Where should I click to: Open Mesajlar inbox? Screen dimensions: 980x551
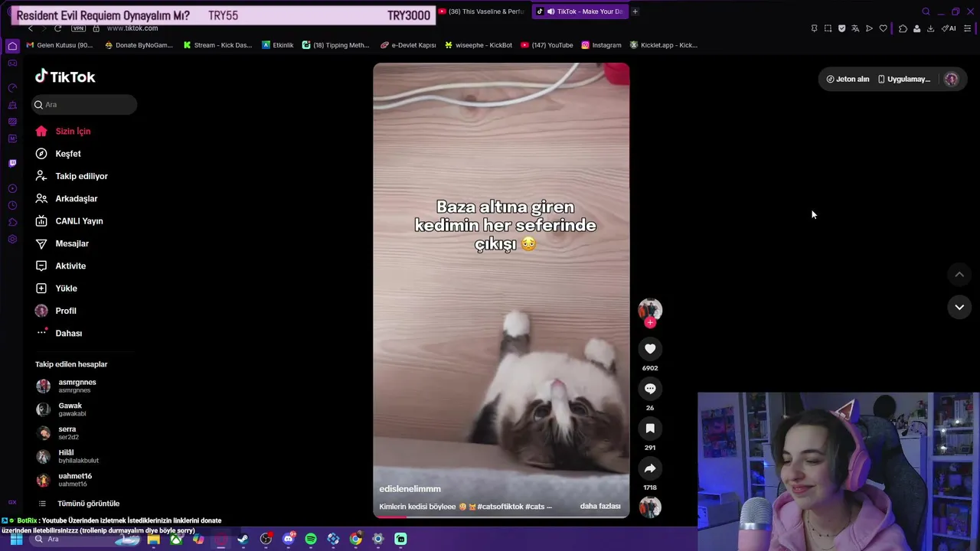tap(62, 243)
